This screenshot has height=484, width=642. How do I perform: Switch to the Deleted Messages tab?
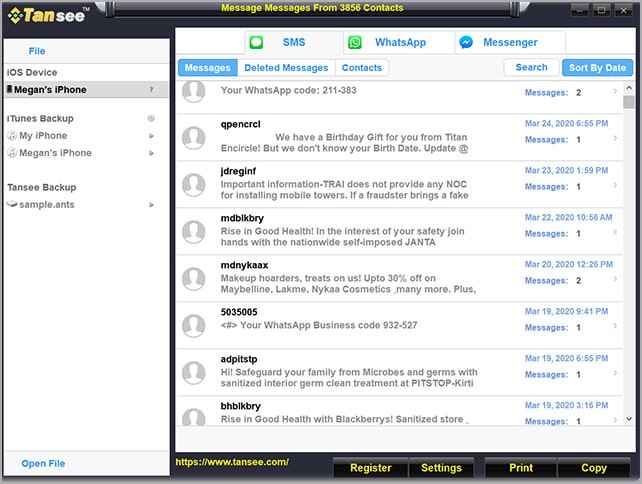[287, 68]
